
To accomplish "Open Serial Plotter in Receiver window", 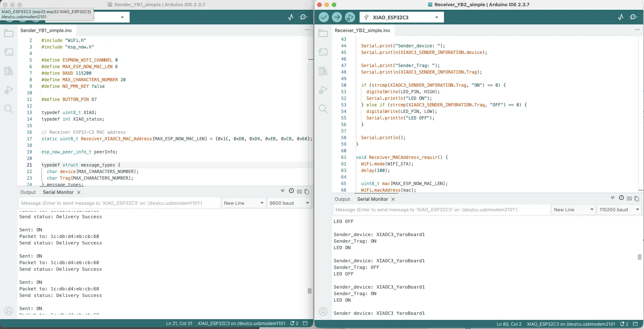I will pyautogui.click(x=621, y=17).
